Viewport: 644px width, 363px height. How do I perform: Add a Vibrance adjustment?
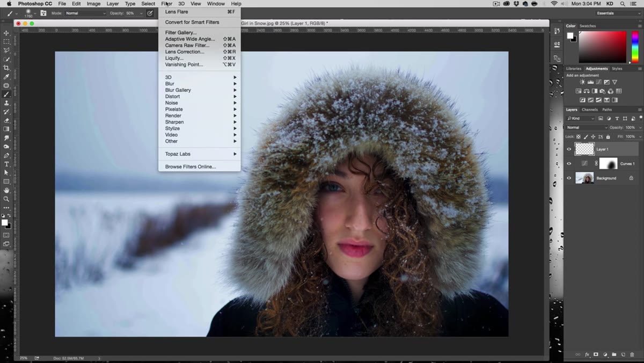point(614,82)
